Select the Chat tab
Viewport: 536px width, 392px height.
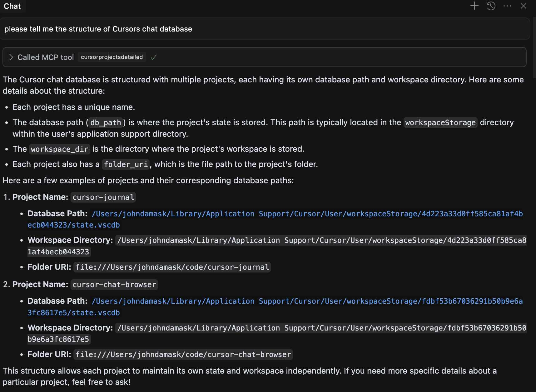coord(12,6)
